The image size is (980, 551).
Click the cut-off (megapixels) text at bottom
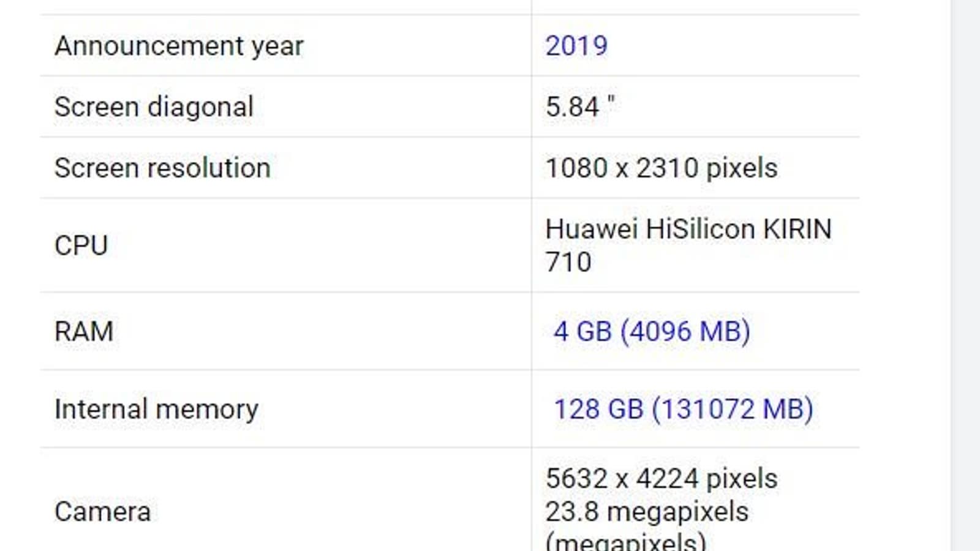[x=625, y=542]
